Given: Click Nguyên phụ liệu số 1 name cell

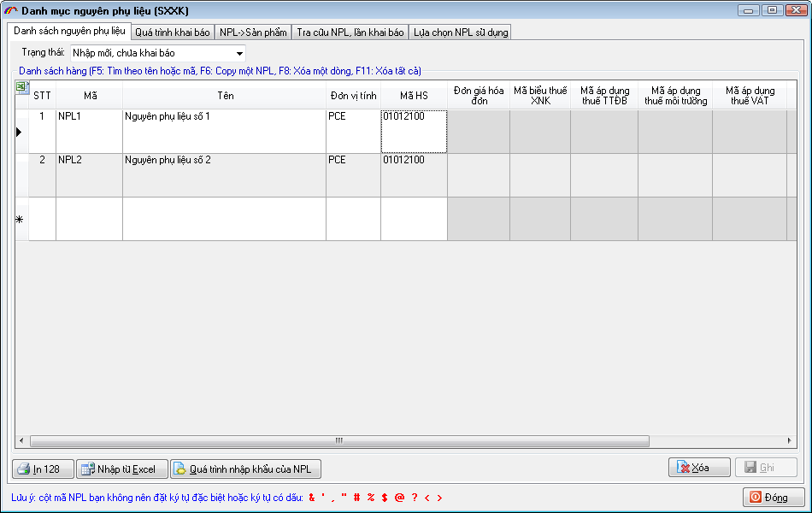Looking at the screenshot, I should pyautogui.click(x=223, y=131).
